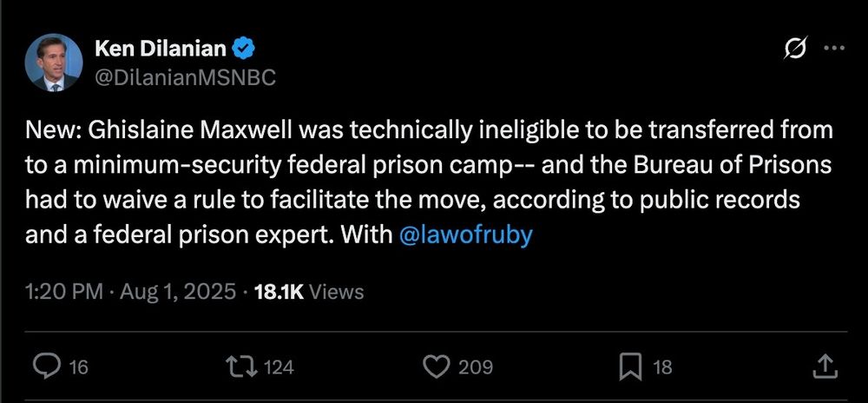Open the three-dot more options menu
This screenshot has height=403, width=868.
click(x=834, y=48)
